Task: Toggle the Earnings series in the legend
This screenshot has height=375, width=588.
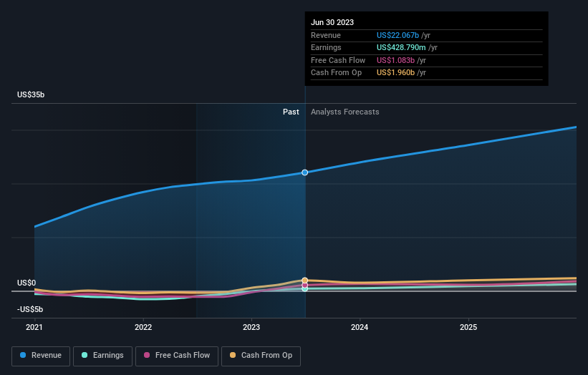Action: [x=102, y=356]
